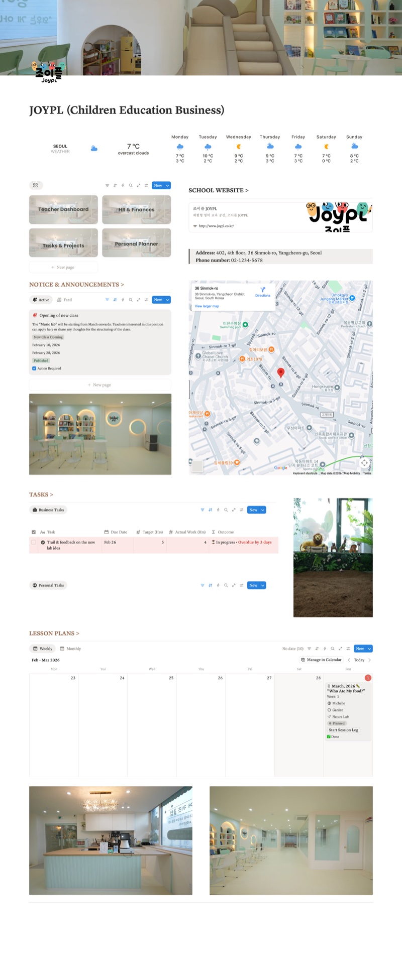Click search icon in Business Tasks toolbar
The height and width of the screenshot is (980, 402).
coord(226,510)
